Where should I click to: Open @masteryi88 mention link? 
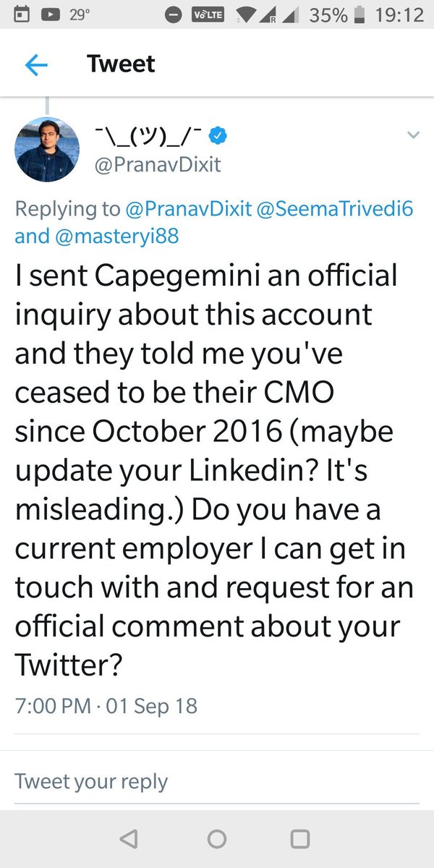(x=116, y=237)
